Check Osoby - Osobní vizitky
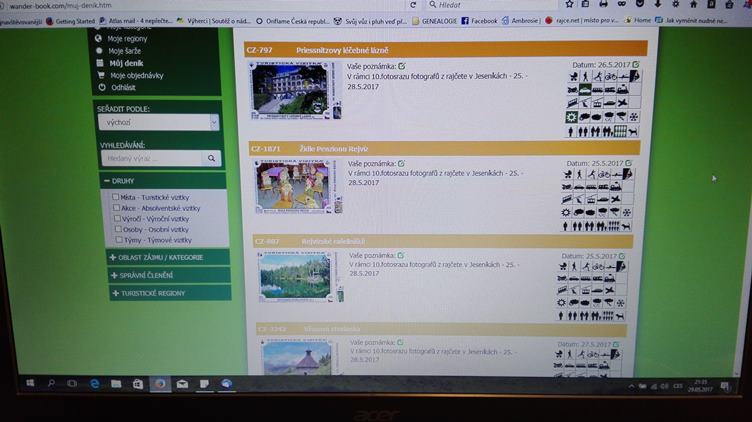The width and height of the screenshot is (752, 422). pos(118,229)
